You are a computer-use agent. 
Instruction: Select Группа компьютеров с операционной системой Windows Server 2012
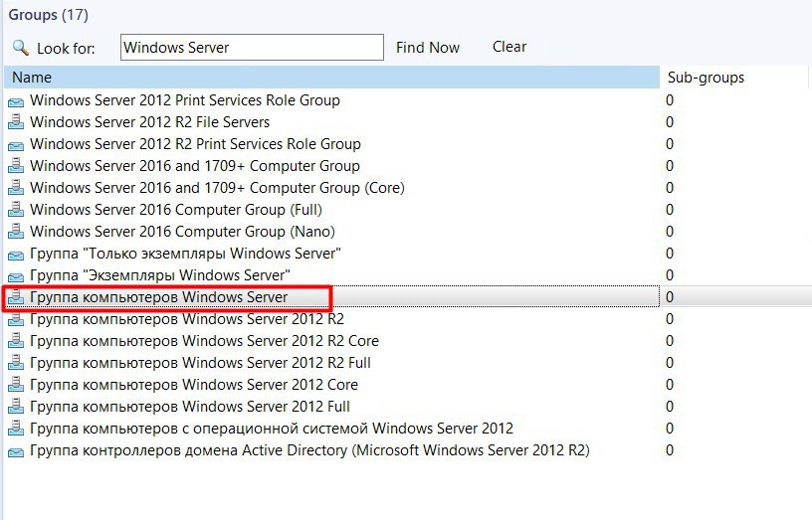click(272, 429)
